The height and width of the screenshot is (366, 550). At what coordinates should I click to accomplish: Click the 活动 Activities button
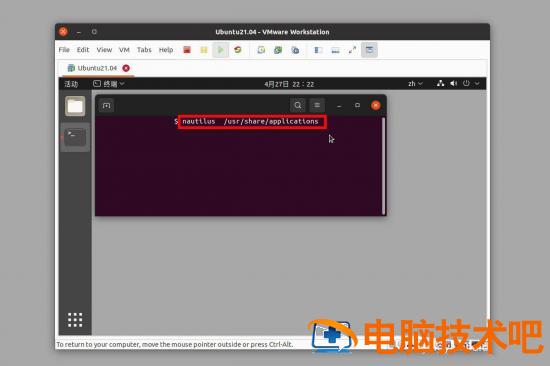(x=71, y=84)
